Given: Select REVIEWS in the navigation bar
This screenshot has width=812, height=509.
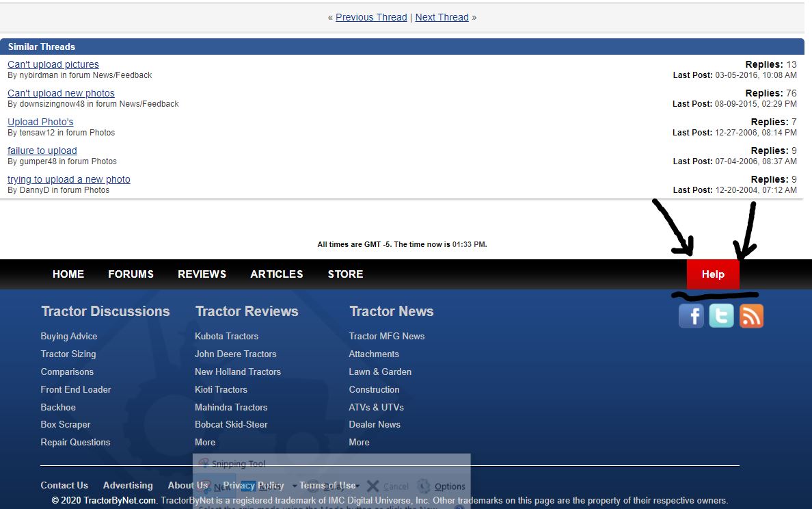Looking at the screenshot, I should 202,274.
